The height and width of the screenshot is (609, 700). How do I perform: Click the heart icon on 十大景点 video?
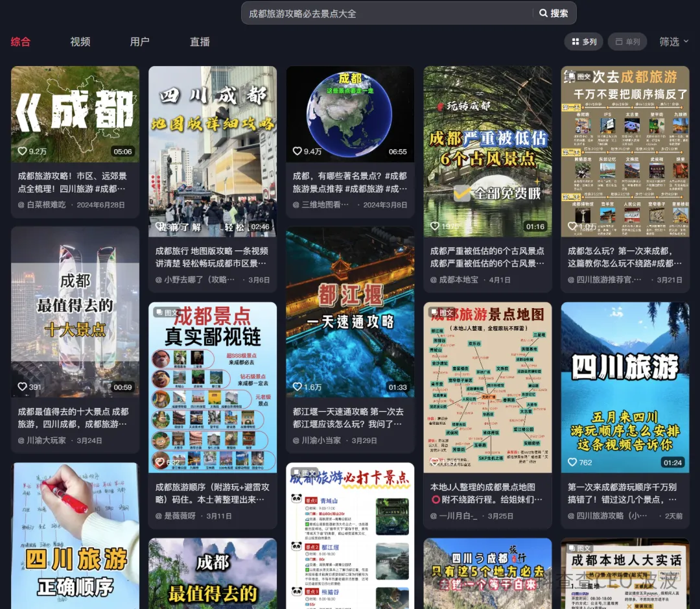pos(22,387)
